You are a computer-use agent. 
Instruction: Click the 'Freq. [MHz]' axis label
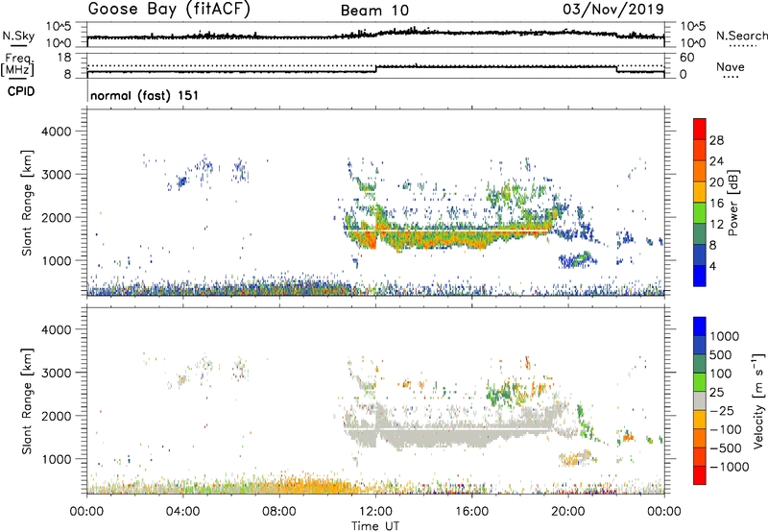[x=17, y=65]
